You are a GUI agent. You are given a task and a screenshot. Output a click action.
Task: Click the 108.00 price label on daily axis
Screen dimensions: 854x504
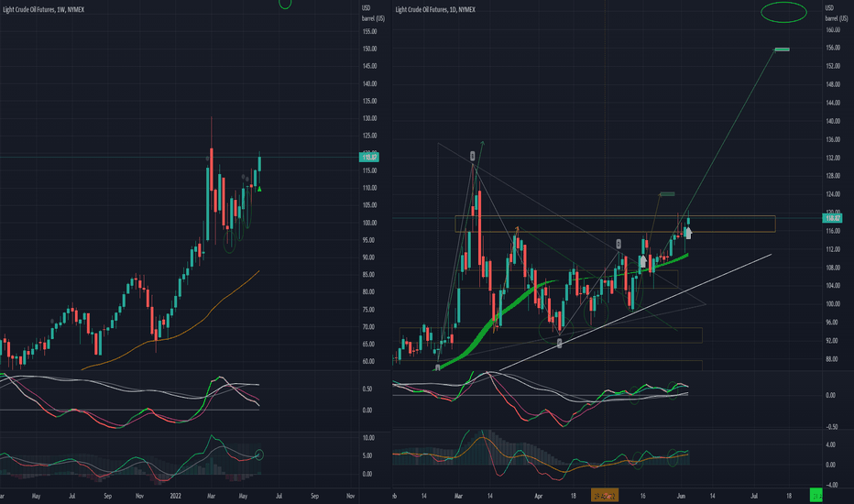click(833, 268)
